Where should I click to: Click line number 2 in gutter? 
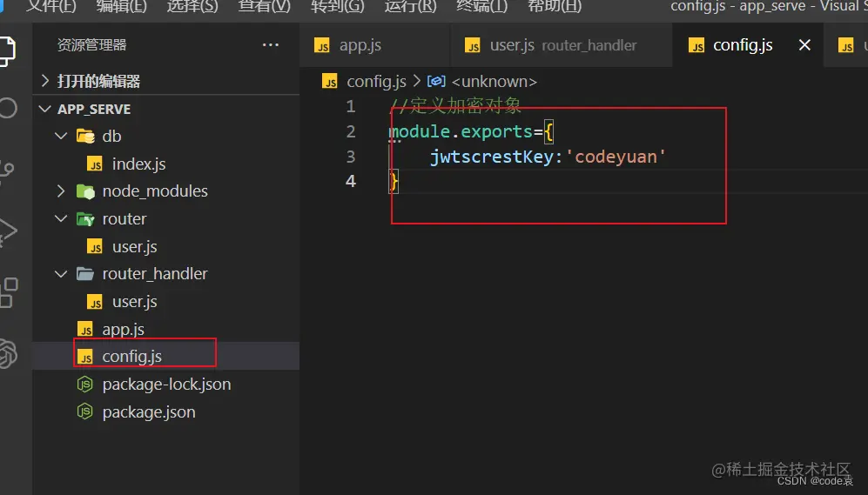351,131
